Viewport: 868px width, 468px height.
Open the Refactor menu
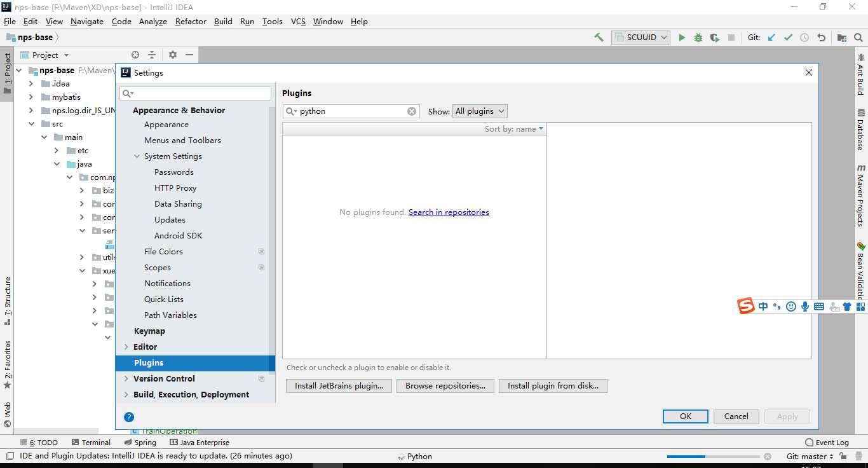[x=191, y=21]
